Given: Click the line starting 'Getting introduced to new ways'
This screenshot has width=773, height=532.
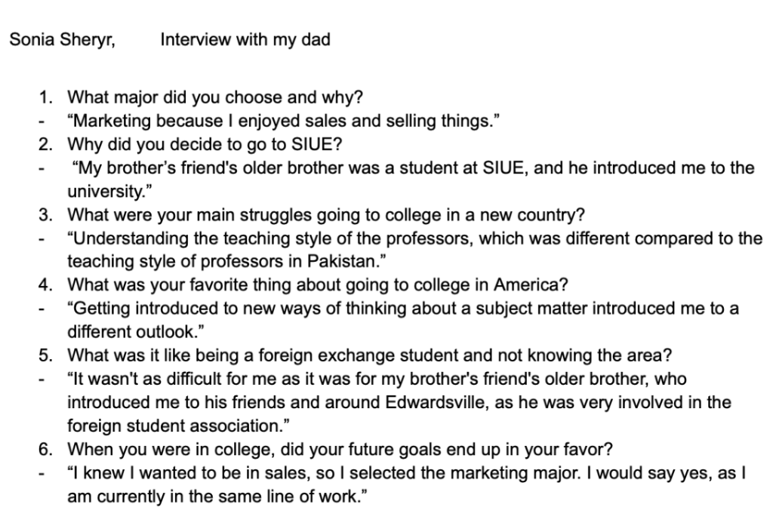Looking at the screenshot, I should (x=403, y=309).
